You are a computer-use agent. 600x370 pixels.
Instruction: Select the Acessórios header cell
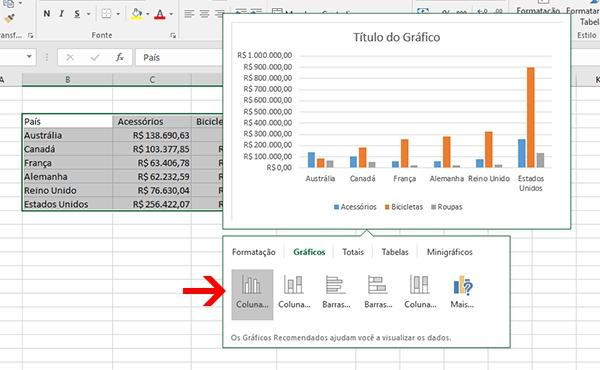point(152,121)
